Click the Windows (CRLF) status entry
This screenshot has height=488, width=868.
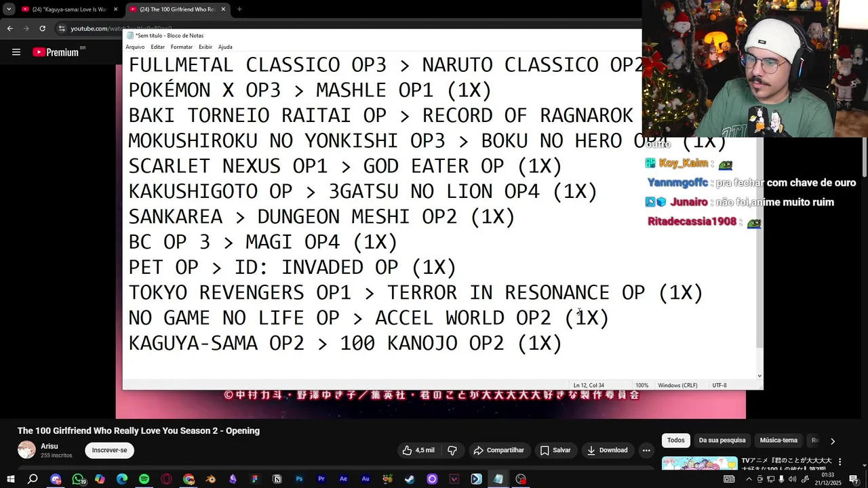click(x=677, y=385)
